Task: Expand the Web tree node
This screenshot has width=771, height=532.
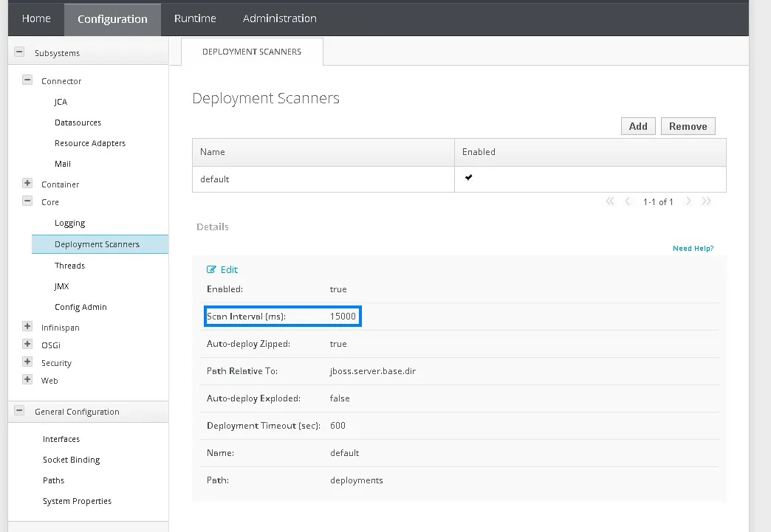Action: point(27,379)
